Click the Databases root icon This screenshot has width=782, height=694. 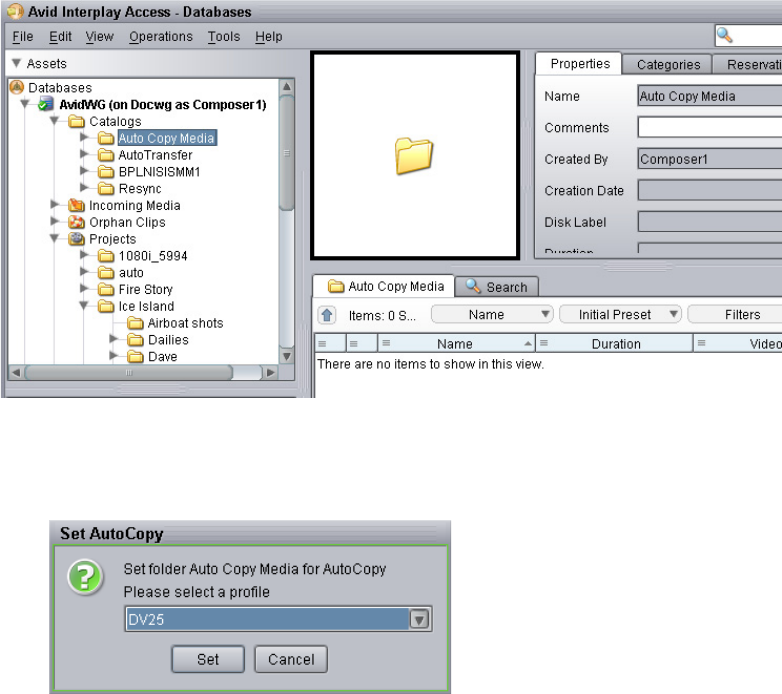17,87
